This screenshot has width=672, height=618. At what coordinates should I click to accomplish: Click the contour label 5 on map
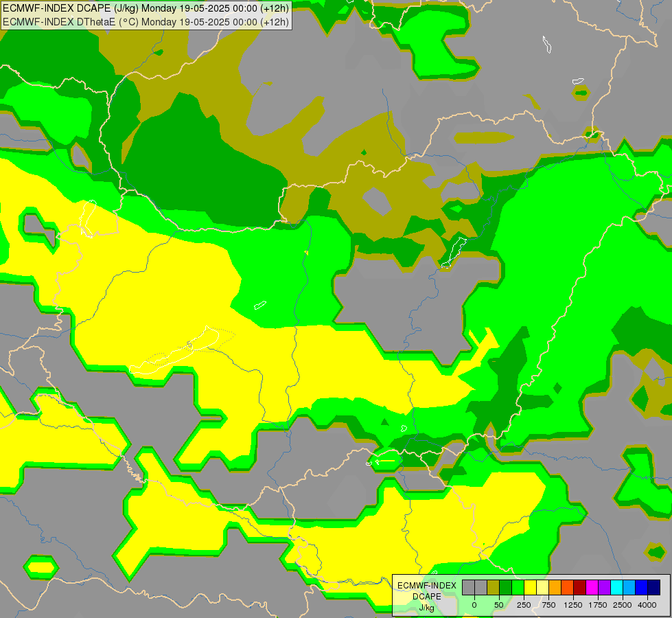(x=190, y=345)
